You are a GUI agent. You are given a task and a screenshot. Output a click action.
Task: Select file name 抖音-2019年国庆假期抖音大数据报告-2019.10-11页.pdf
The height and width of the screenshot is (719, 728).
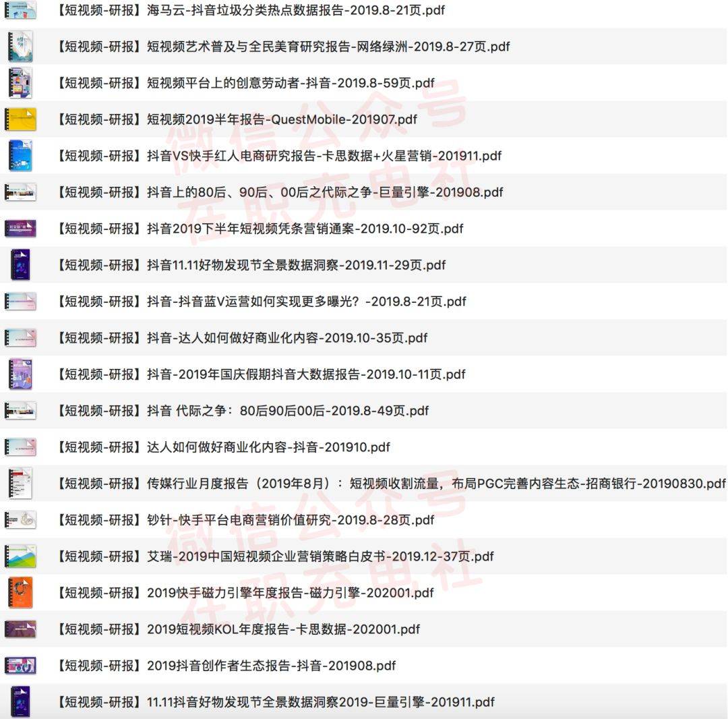pos(260,374)
